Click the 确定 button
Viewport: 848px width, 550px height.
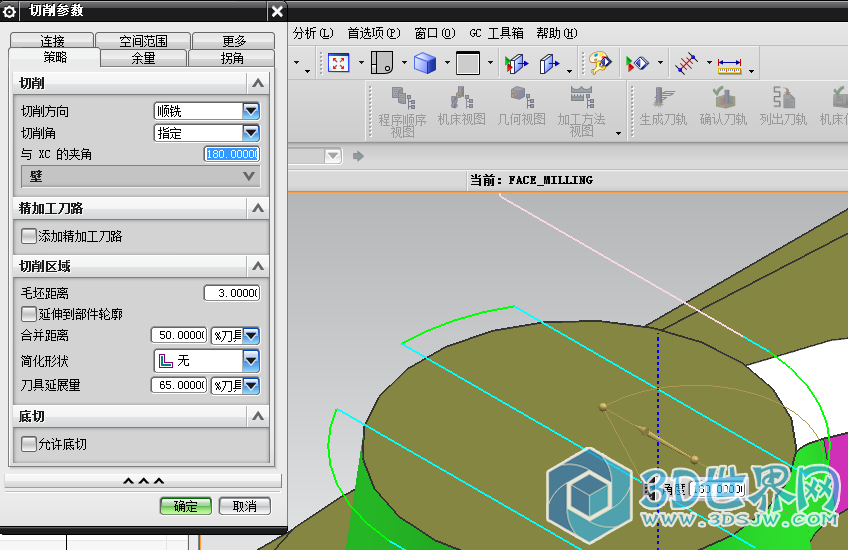click(185, 506)
